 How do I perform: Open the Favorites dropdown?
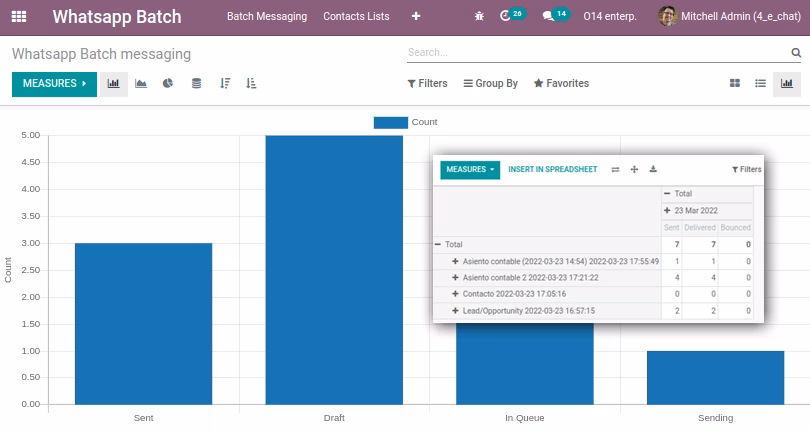(561, 84)
